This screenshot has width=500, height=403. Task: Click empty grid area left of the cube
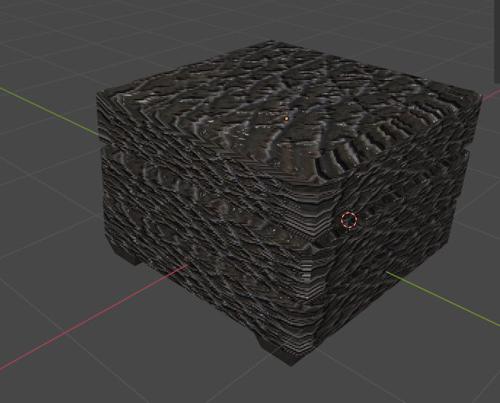(47, 200)
